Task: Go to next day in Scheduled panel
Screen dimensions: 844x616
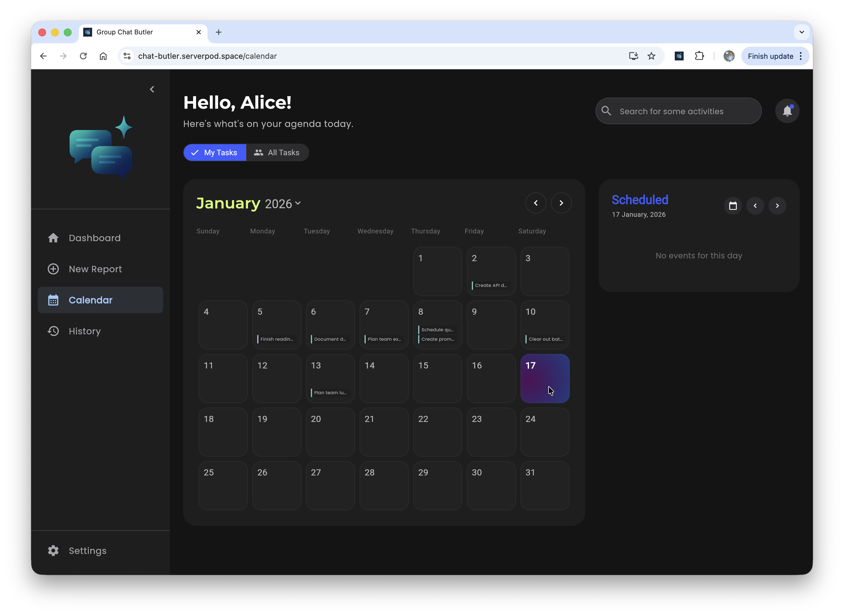Action: (x=777, y=206)
